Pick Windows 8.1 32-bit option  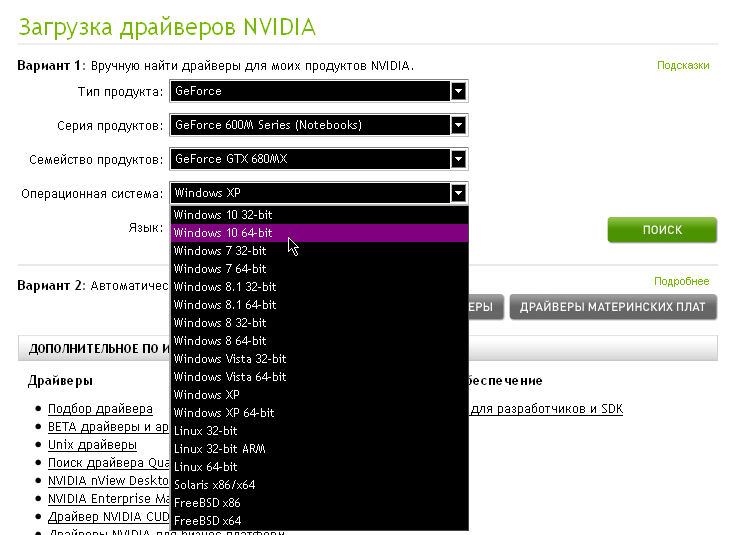click(x=319, y=287)
